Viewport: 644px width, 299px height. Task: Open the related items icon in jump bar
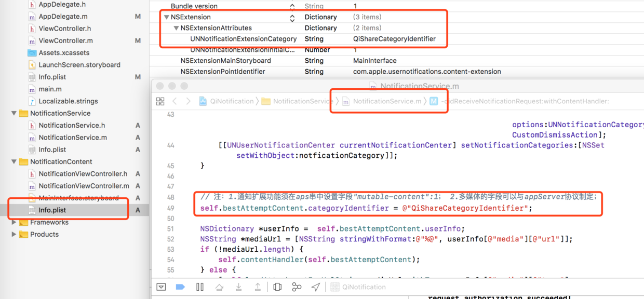pyautogui.click(x=160, y=101)
